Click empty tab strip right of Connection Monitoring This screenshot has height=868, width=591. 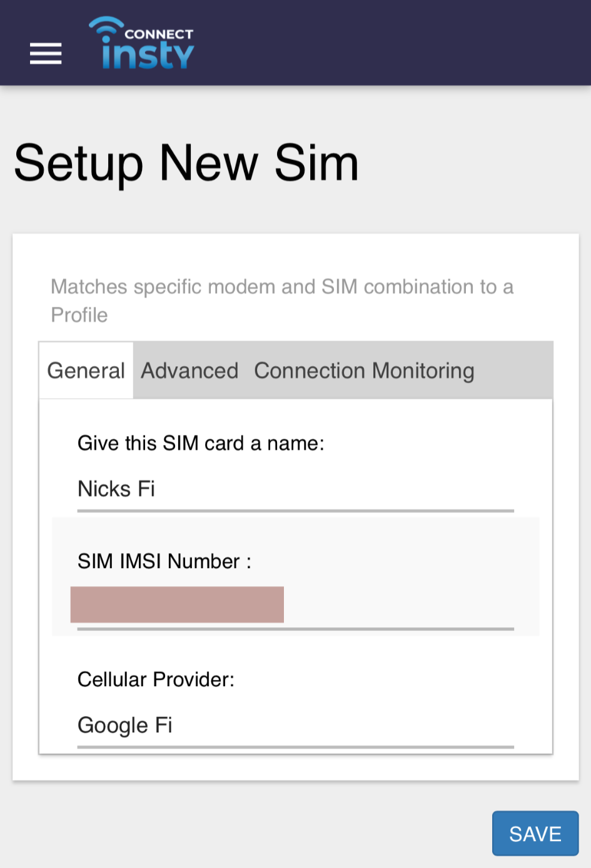coord(513,371)
